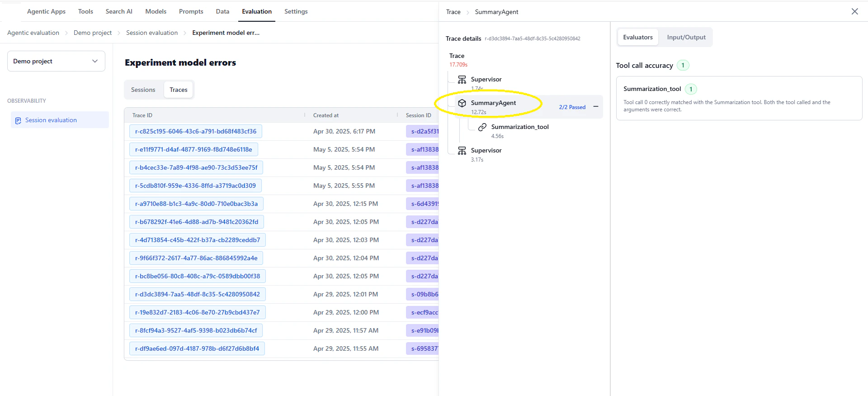Go to Search AI tab
Screen dimensions: 868x396
click(119, 11)
